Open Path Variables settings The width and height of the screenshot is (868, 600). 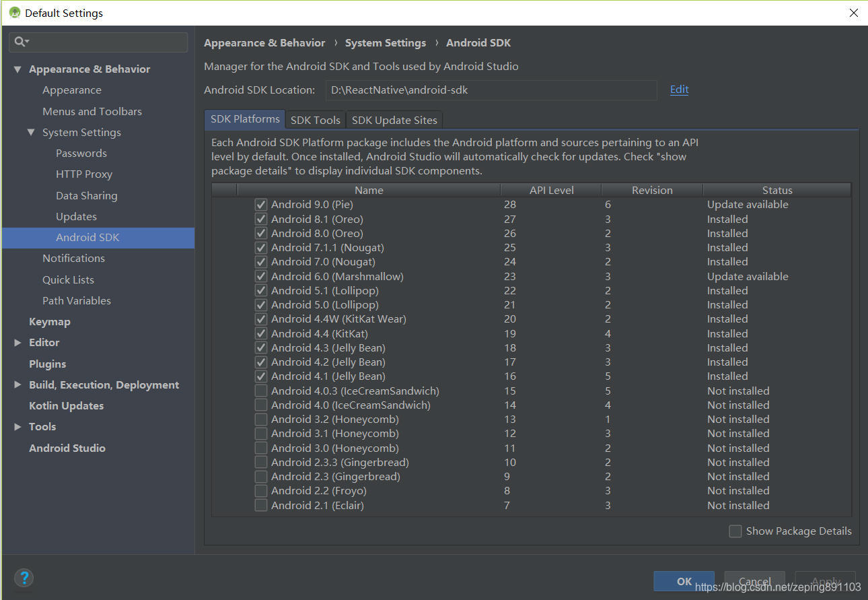pos(77,301)
